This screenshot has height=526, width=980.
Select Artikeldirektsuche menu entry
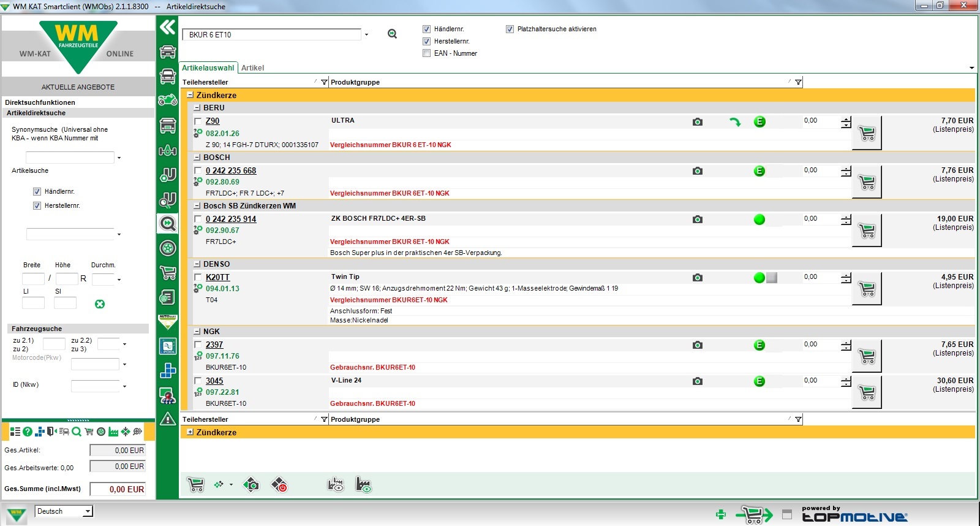coord(36,113)
